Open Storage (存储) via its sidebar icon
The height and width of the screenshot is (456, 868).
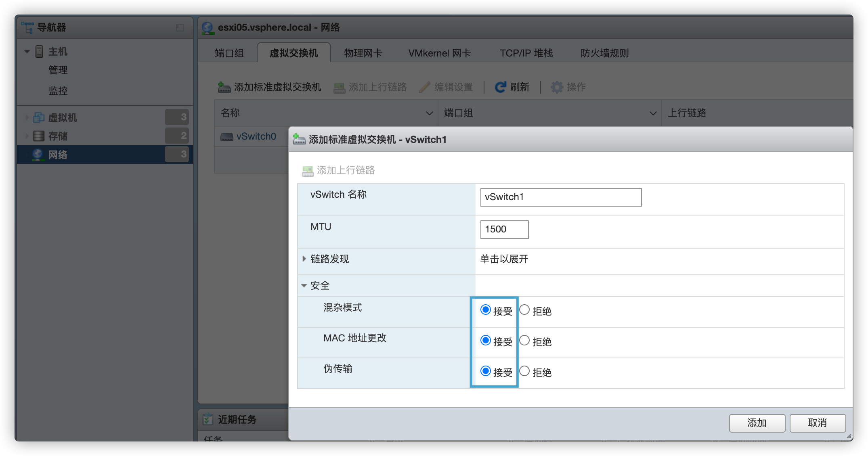click(x=39, y=136)
